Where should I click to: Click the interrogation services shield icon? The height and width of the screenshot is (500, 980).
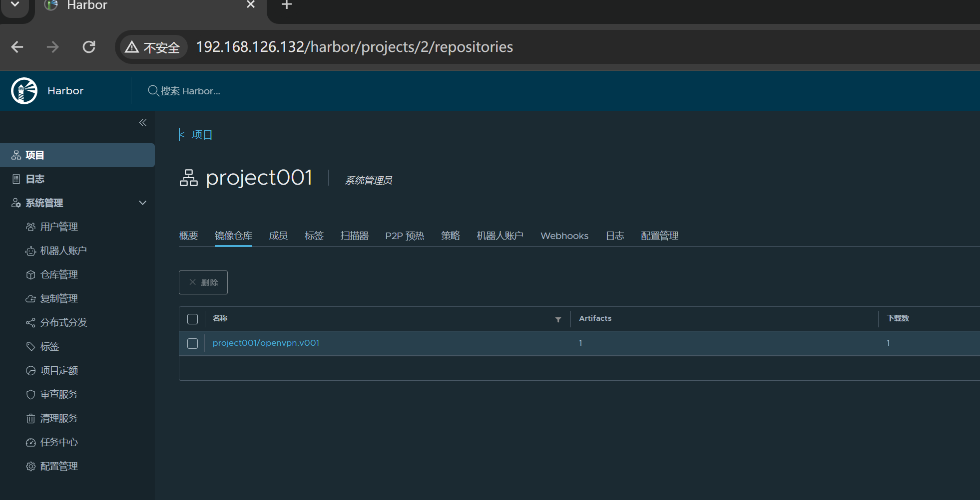point(30,395)
